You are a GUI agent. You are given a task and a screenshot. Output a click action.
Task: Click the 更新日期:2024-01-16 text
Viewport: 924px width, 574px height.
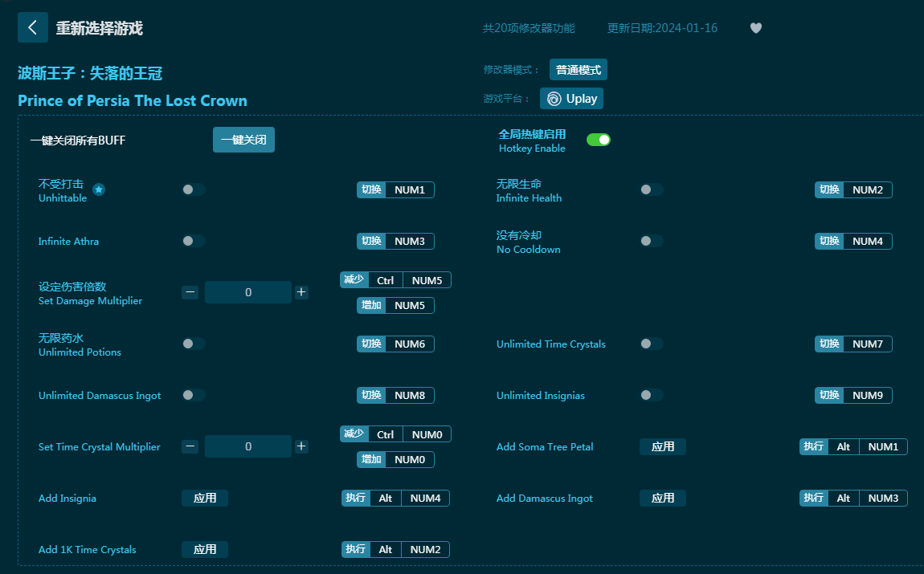tap(662, 27)
